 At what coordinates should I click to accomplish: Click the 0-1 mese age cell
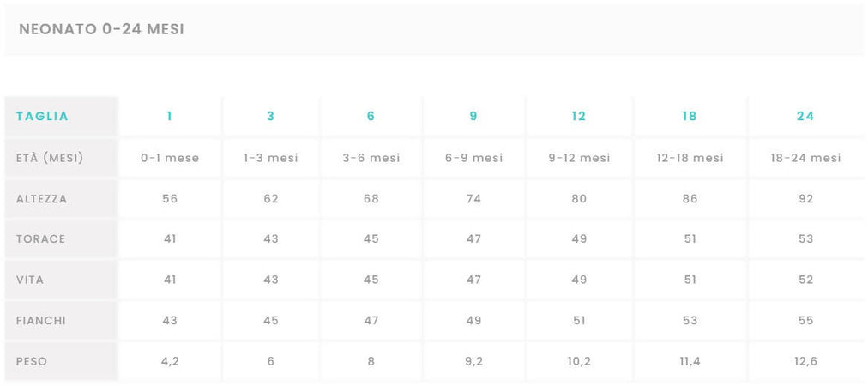pos(170,158)
